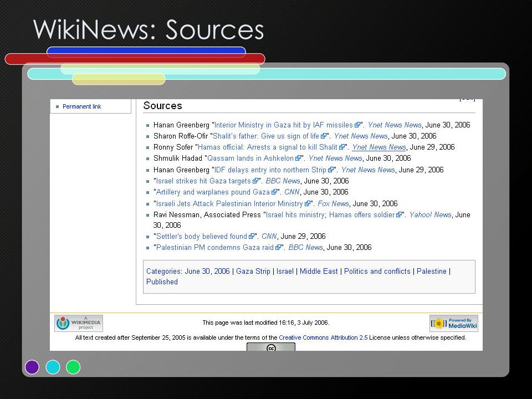Open "Shalit's father: Give us sign of life" link
Viewport: 532px width, 399px height.
[x=265, y=136]
